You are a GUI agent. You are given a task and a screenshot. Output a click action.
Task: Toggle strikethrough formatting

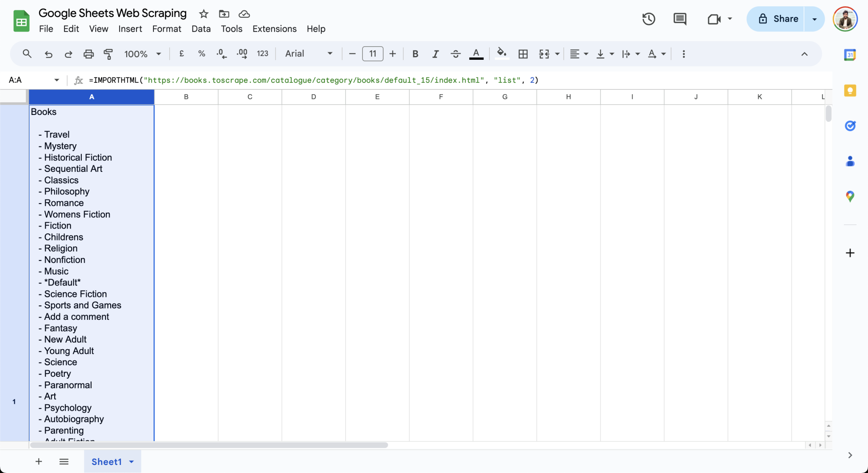(455, 54)
